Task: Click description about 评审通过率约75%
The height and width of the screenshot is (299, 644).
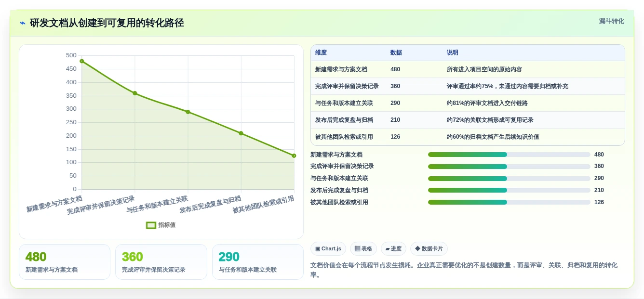Action: [x=508, y=86]
